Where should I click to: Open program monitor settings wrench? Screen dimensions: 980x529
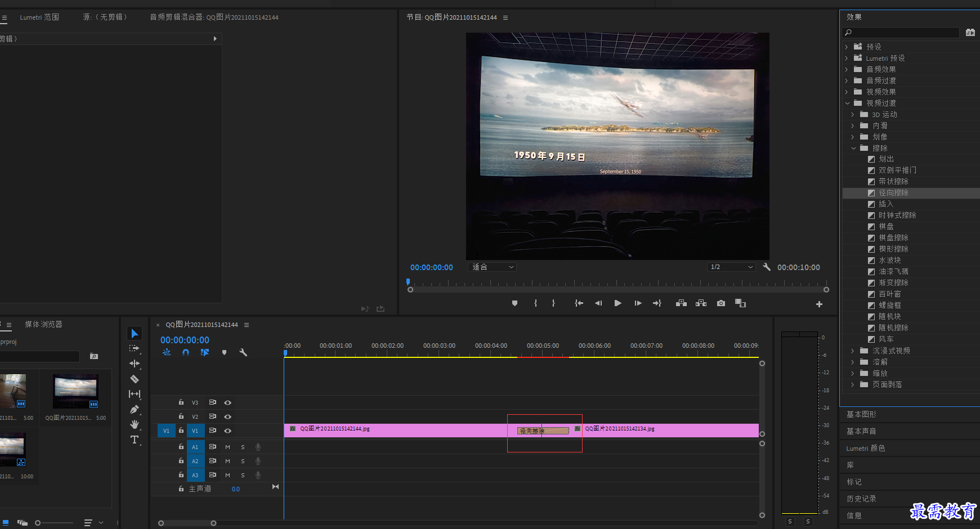point(766,267)
